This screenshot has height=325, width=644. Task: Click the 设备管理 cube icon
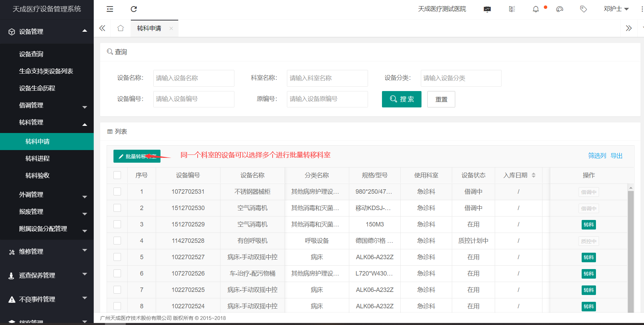click(x=12, y=32)
